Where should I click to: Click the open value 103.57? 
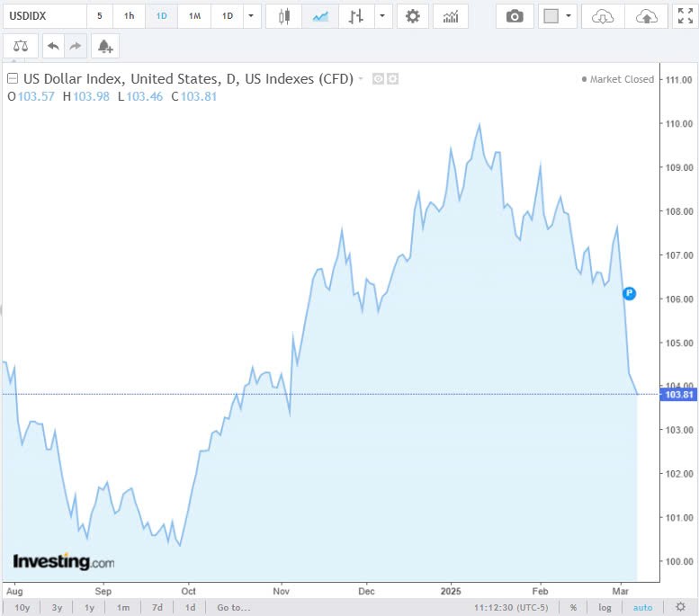36,96
